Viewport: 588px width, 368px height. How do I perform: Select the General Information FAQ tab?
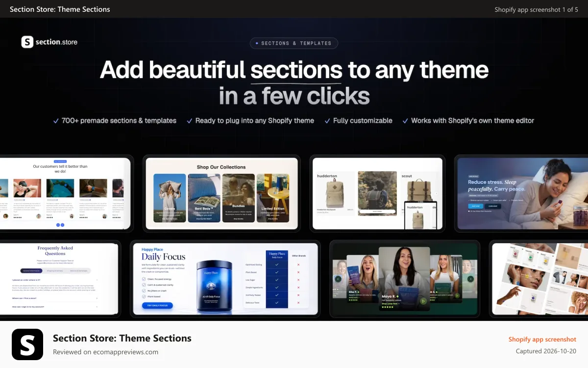pos(31,271)
